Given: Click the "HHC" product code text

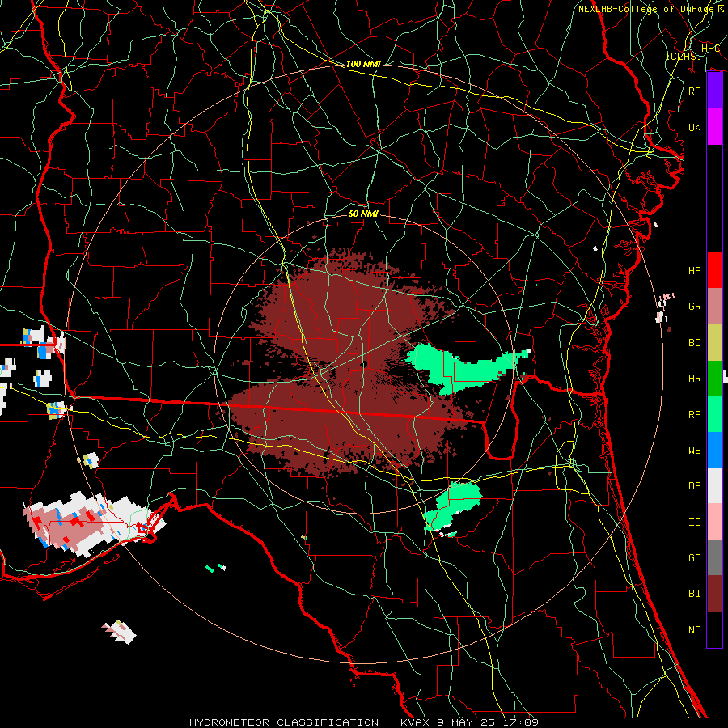Looking at the screenshot, I should tap(711, 49).
